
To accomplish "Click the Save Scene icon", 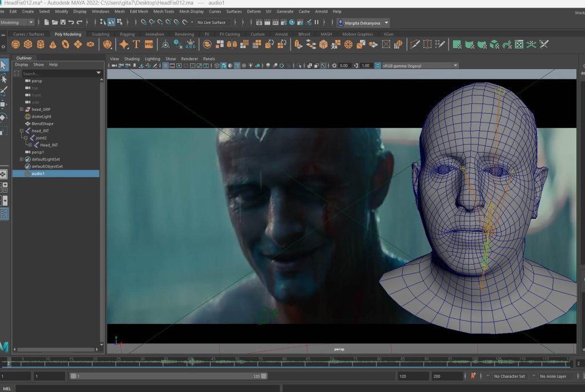I will coord(63,22).
